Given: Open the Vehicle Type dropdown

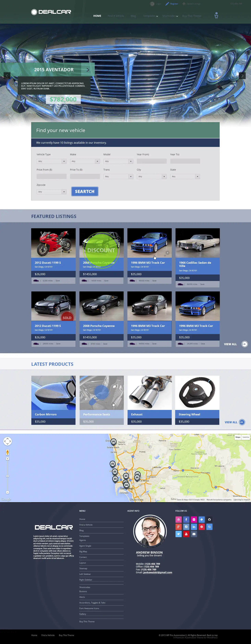Looking at the screenshot, I should (52, 161).
